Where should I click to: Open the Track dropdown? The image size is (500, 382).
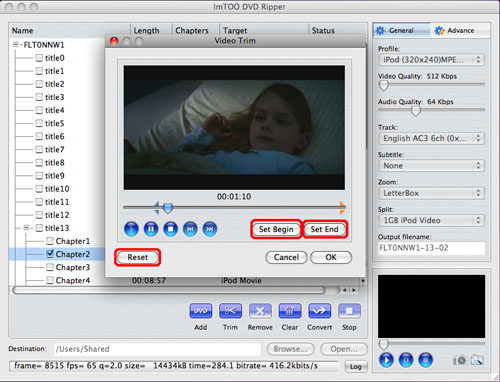click(x=431, y=138)
